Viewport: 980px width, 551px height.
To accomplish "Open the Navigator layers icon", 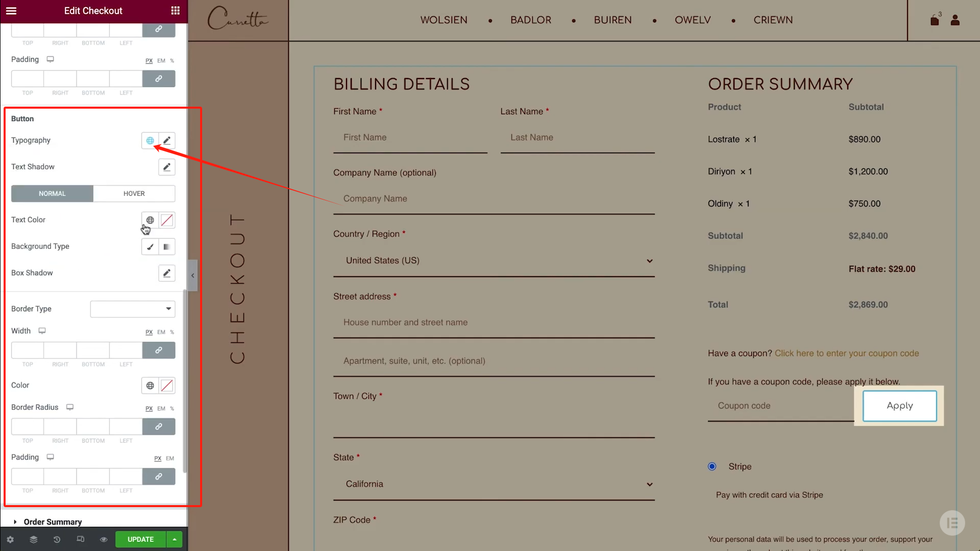I will [33, 539].
